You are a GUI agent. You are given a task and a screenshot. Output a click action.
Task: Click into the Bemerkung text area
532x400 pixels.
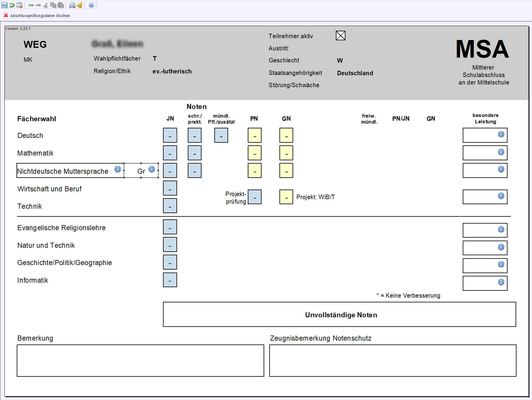[140, 361]
